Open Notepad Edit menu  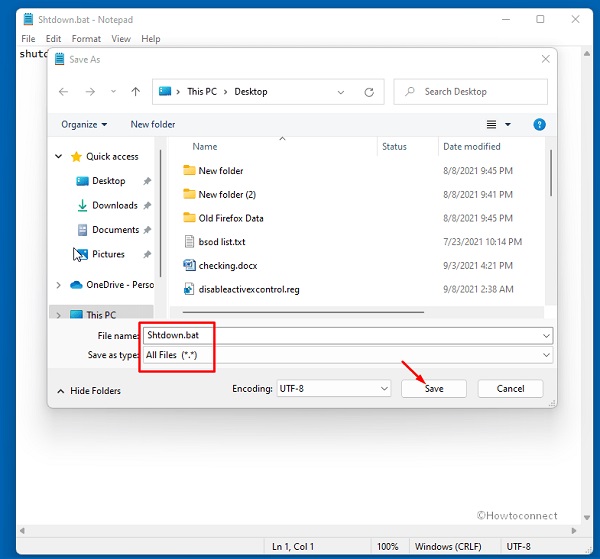(x=53, y=39)
